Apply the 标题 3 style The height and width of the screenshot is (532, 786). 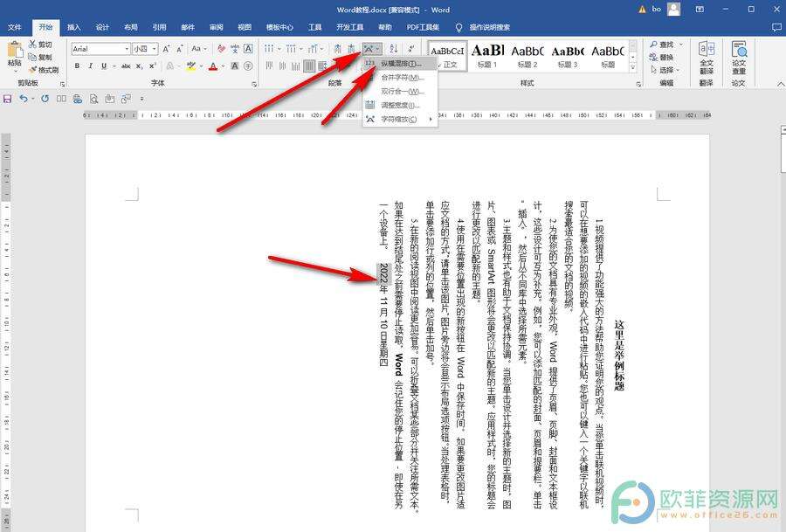coord(568,56)
